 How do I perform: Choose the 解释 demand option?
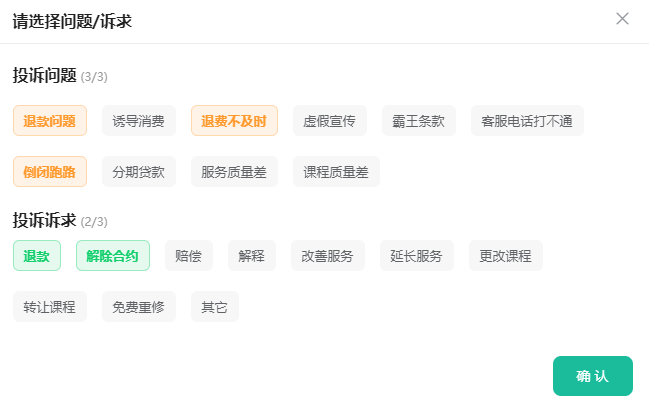(252, 255)
